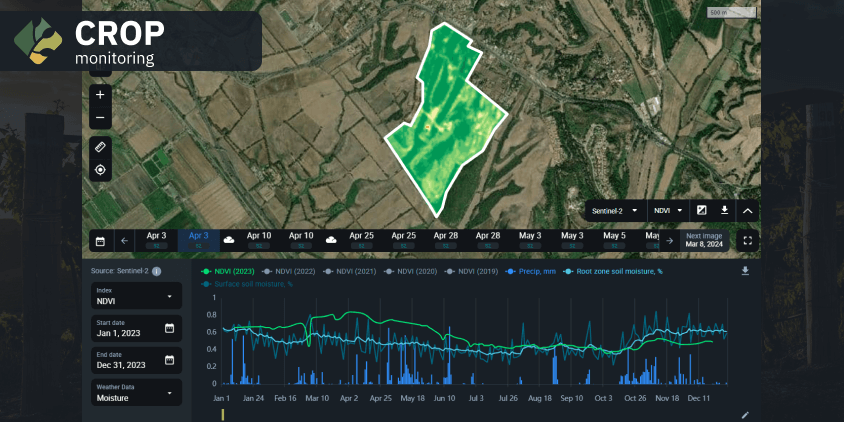844x422 pixels.
Task: Click cloud icon between Apr 3 and Apr 10
Action: coord(228,240)
